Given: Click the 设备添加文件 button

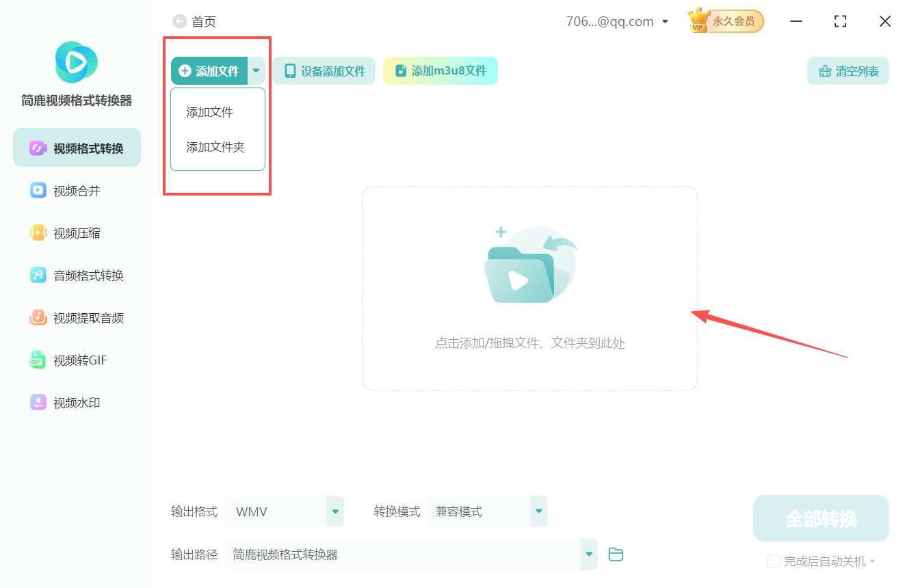Looking at the screenshot, I should pos(324,70).
